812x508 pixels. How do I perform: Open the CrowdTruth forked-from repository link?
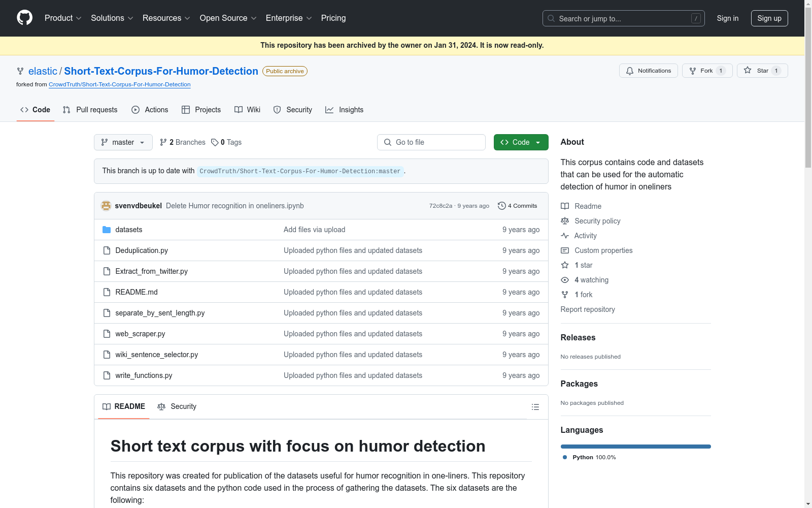[x=120, y=84]
